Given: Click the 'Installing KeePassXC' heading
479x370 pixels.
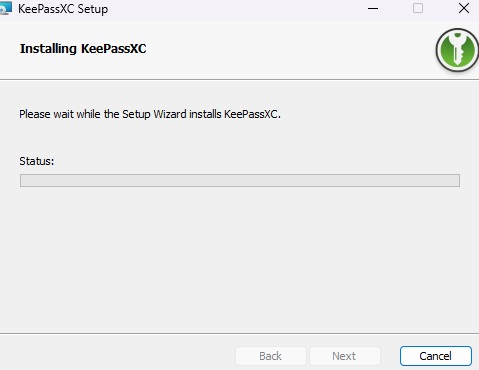Looking at the screenshot, I should [83, 49].
